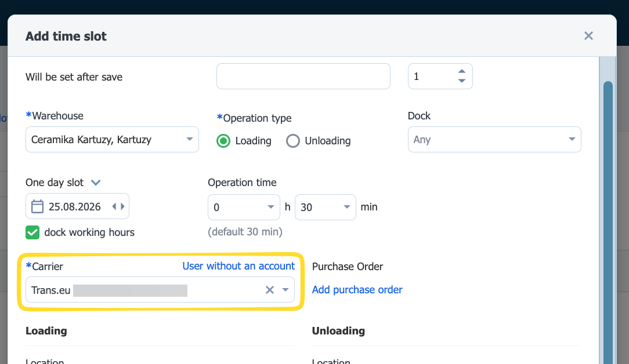
Task: Click the Carrier field text Trans.eu
Action: coord(51,290)
